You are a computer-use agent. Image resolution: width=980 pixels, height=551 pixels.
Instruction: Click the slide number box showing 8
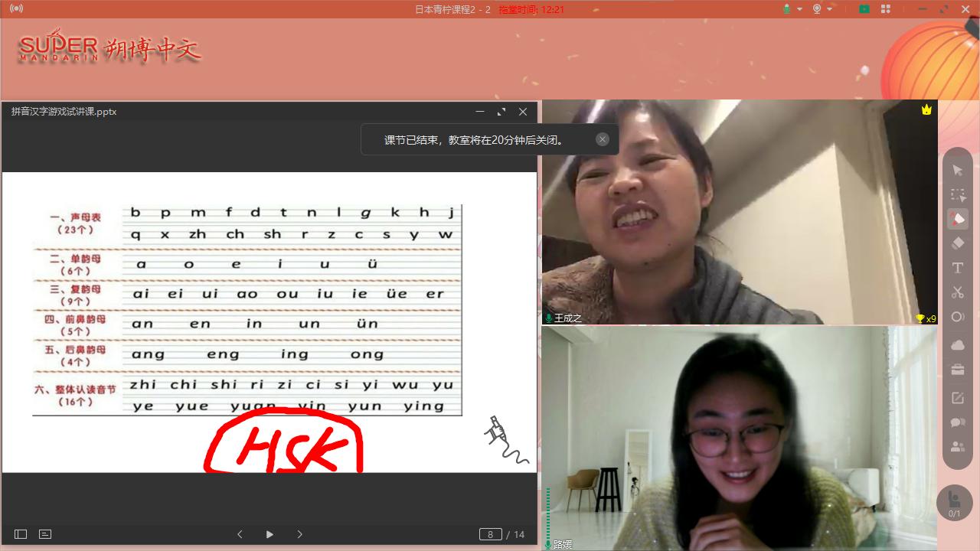point(490,534)
